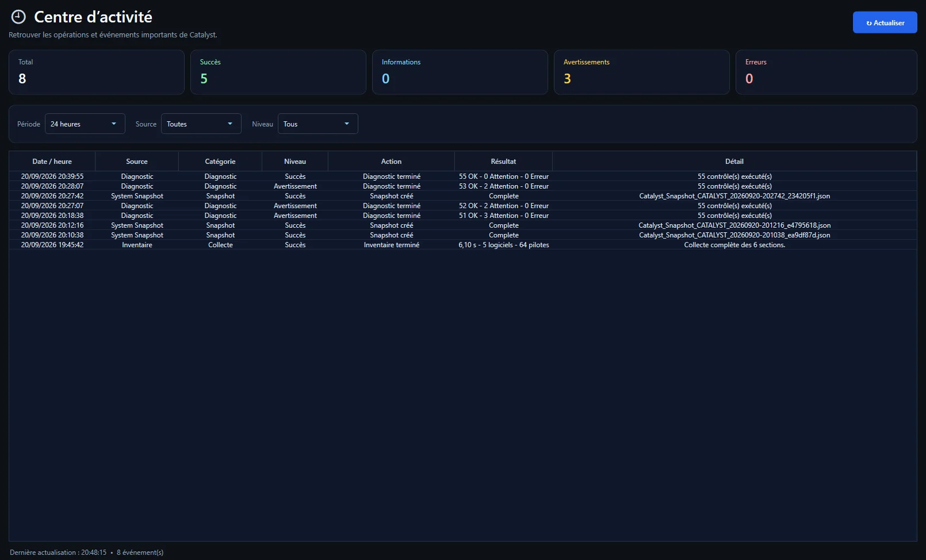This screenshot has height=560, width=926.
Task: Click the date cell 20/09/2026 20:12:16
Action: 52,225
